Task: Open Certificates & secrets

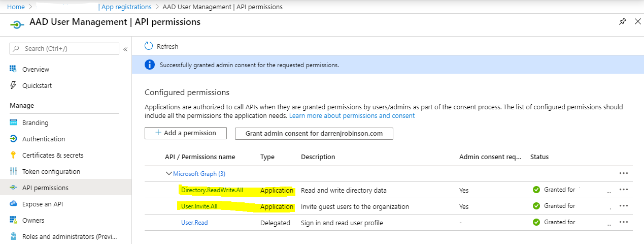Action: [53, 155]
